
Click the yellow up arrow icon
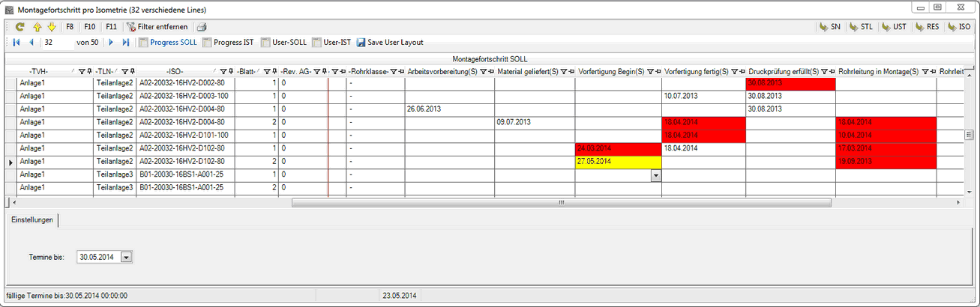[37, 27]
